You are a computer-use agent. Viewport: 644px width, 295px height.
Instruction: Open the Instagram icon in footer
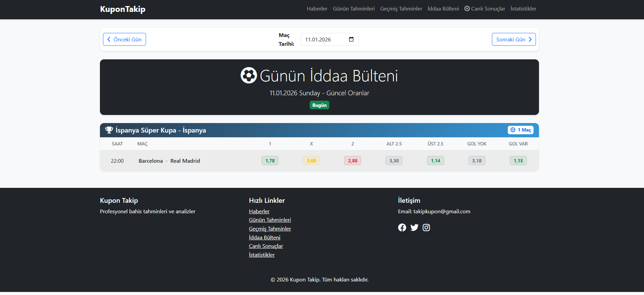(x=427, y=228)
